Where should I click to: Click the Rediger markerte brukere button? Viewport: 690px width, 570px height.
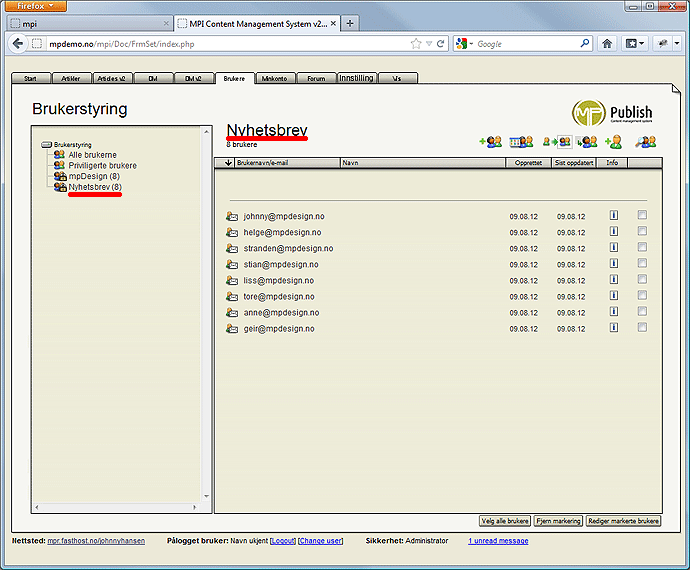(x=623, y=521)
